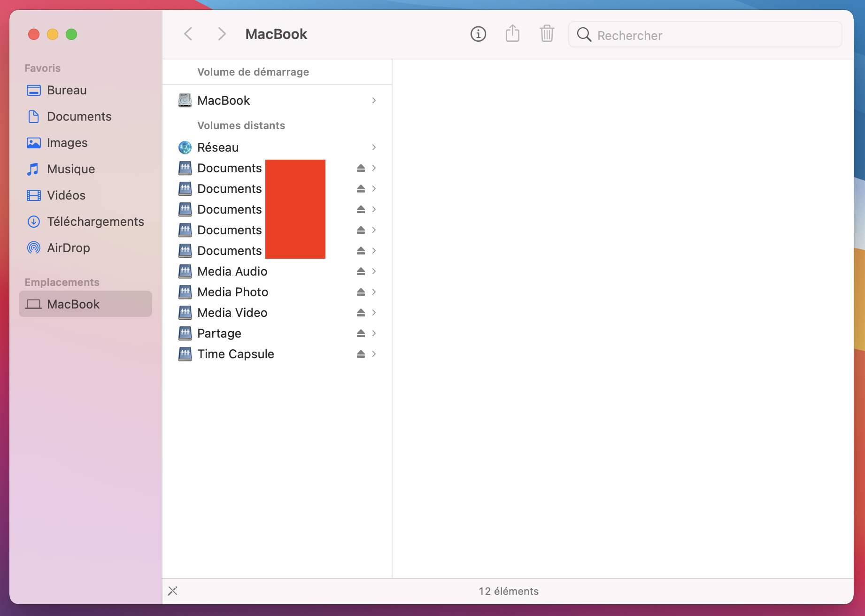Viewport: 865px width, 616px height.
Task: Eject the Media Audio volume
Action: 361,271
